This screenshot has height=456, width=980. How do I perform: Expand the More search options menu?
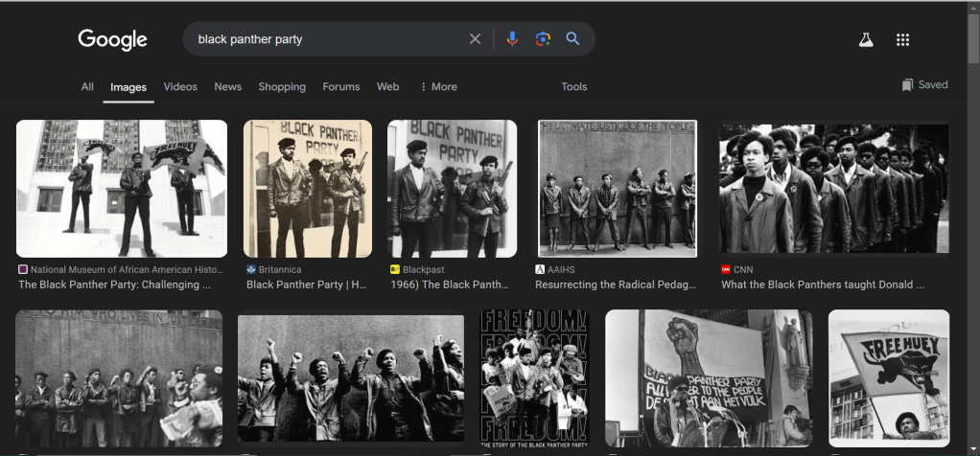click(438, 87)
